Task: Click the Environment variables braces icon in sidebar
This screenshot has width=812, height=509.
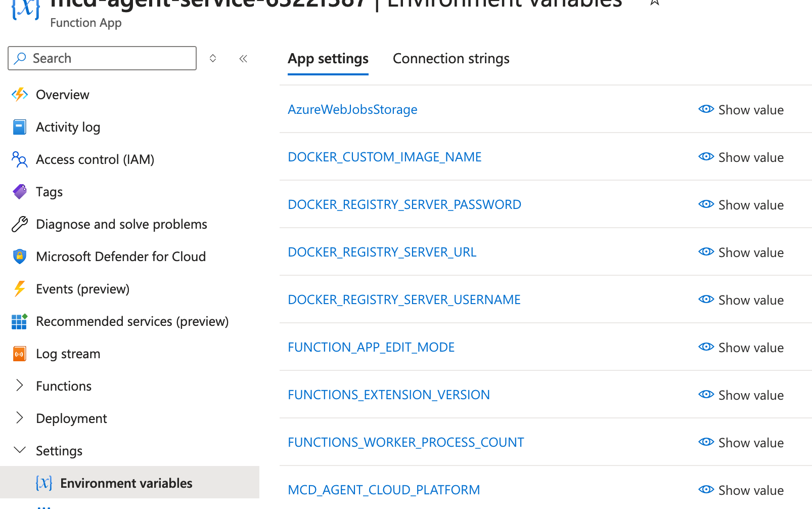Action: [44, 483]
